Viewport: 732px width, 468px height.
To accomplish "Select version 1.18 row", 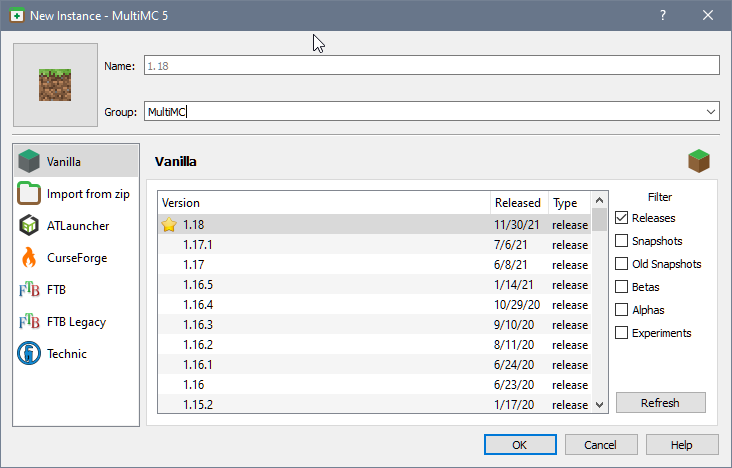I will [374, 225].
